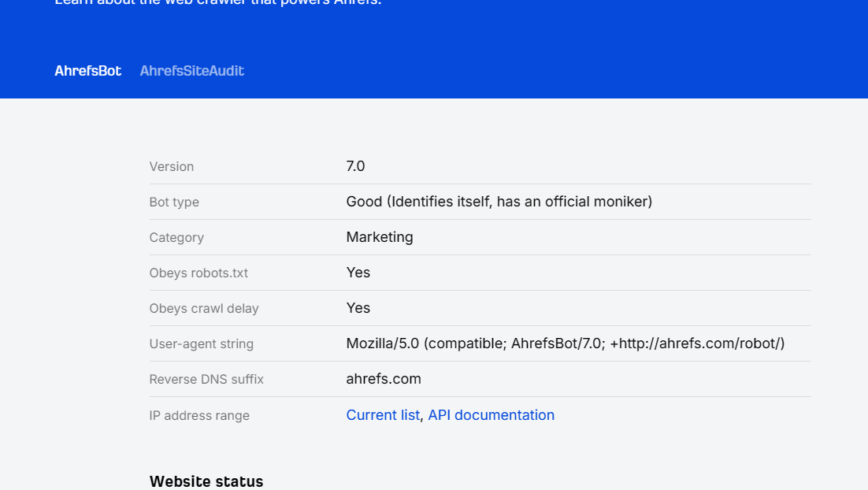This screenshot has width=868, height=490.
Task: Click the Mozilla/5.0 user-agent string value
Action: coord(565,343)
